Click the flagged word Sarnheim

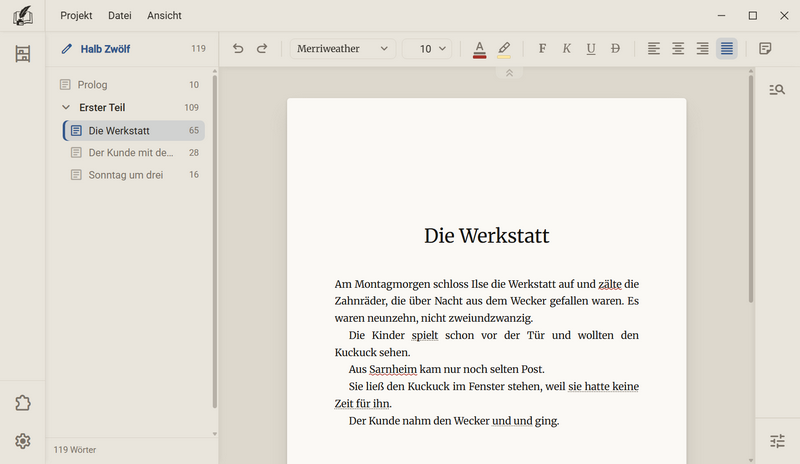coord(393,369)
